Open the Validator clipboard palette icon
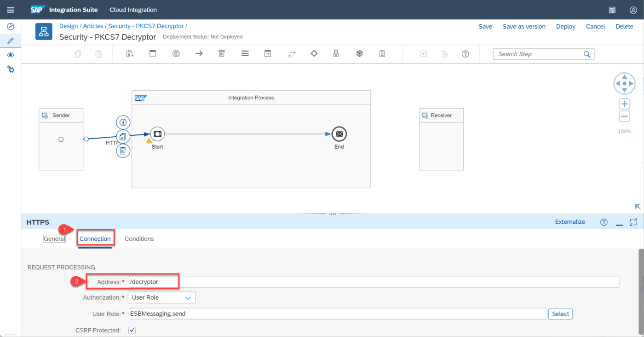 pyautogui.click(x=382, y=54)
